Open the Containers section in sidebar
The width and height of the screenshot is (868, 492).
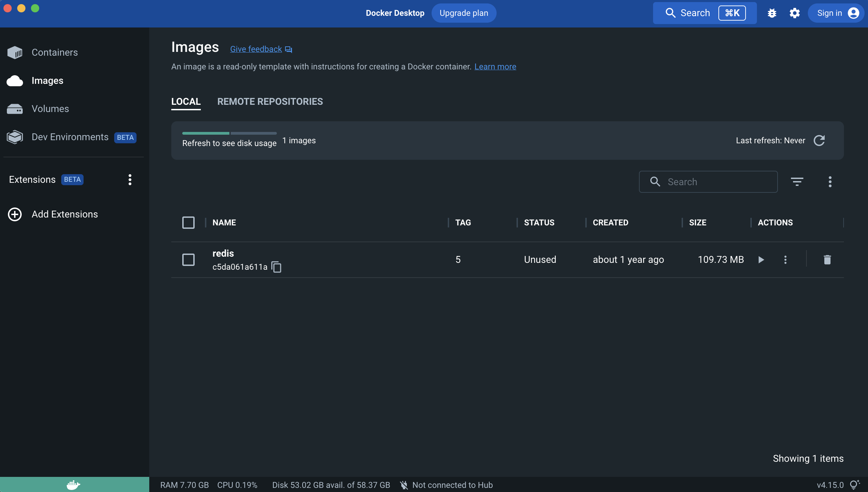(54, 52)
